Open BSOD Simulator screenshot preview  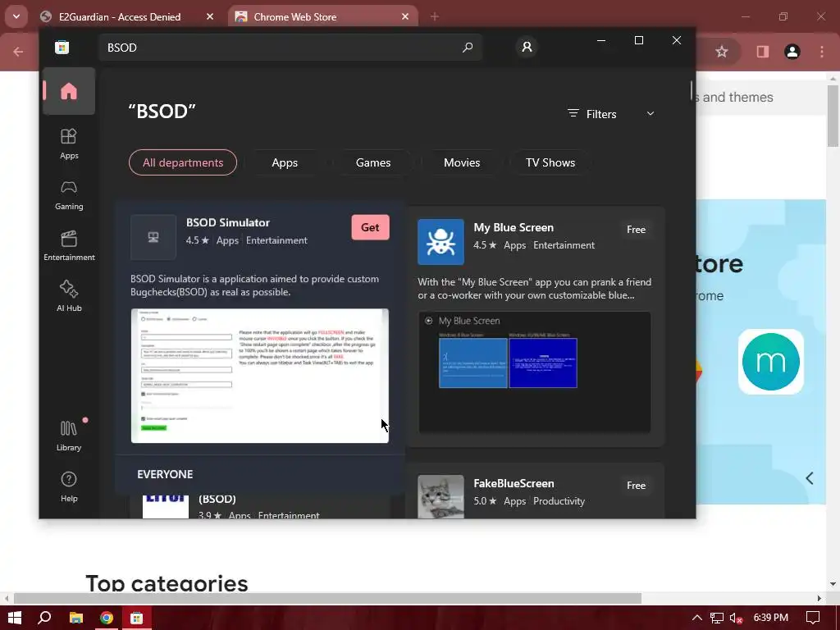tap(260, 376)
